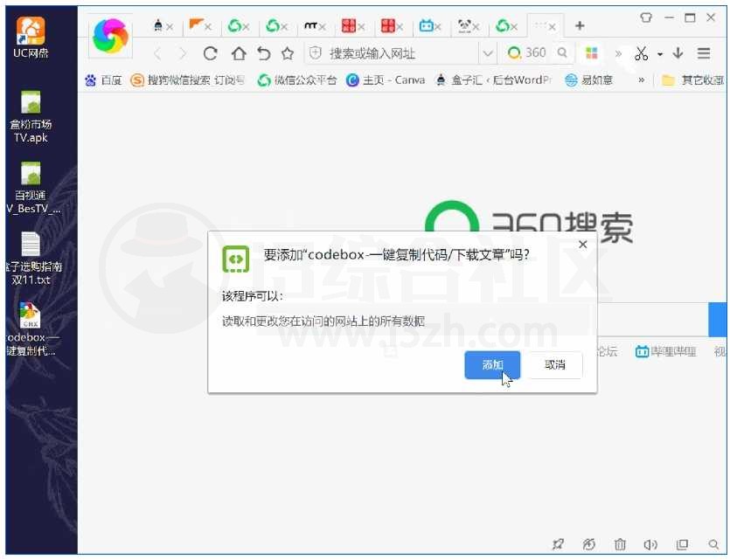Open a new tab with the plus button
This screenshot has width=730, height=560.
tap(580, 25)
